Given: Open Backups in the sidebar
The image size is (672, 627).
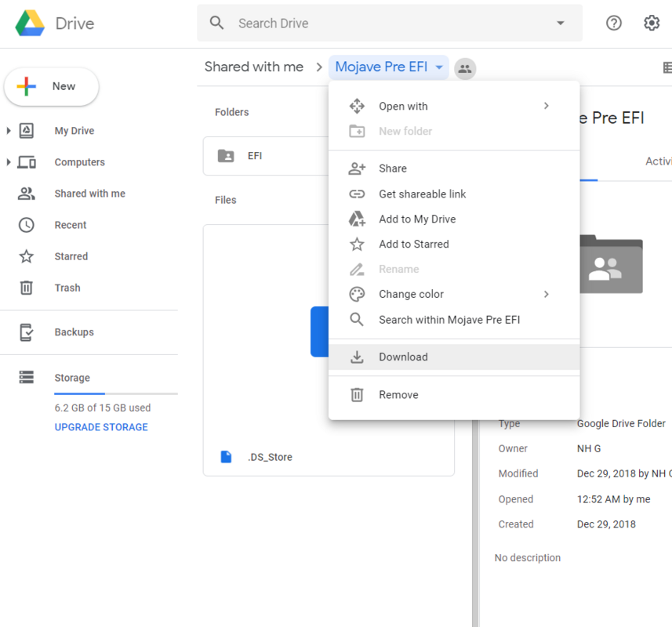Looking at the screenshot, I should coord(74,332).
